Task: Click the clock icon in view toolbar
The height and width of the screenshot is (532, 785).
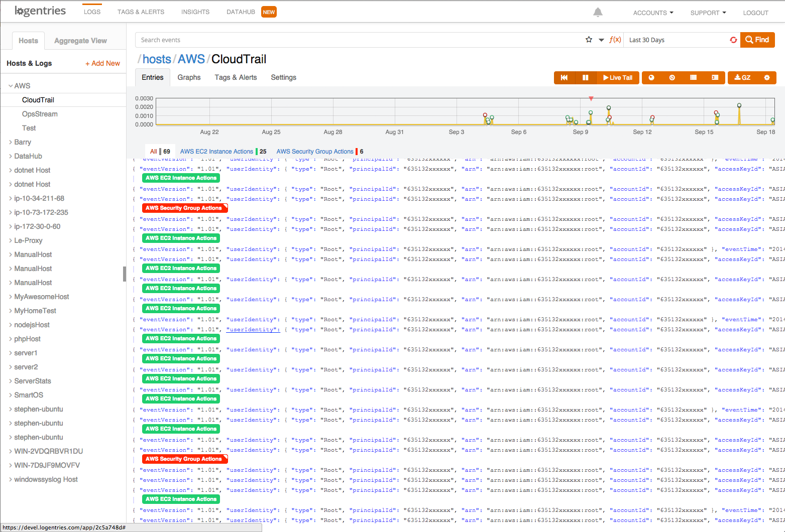Action: click(672, 78)
